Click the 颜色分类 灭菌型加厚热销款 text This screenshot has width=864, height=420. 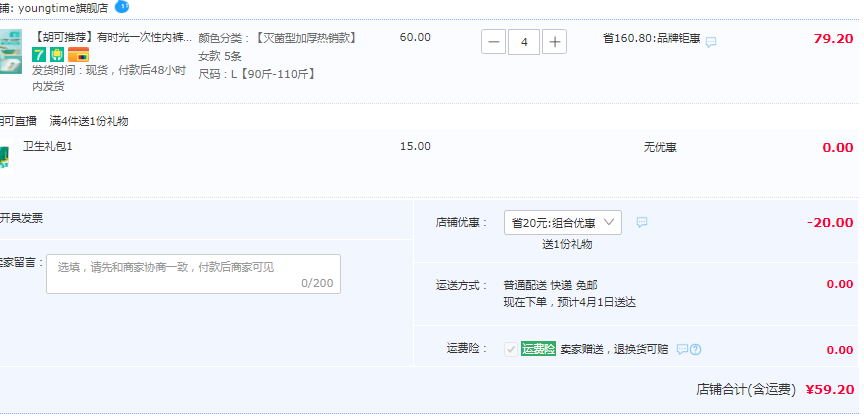(x=278, y=37)
